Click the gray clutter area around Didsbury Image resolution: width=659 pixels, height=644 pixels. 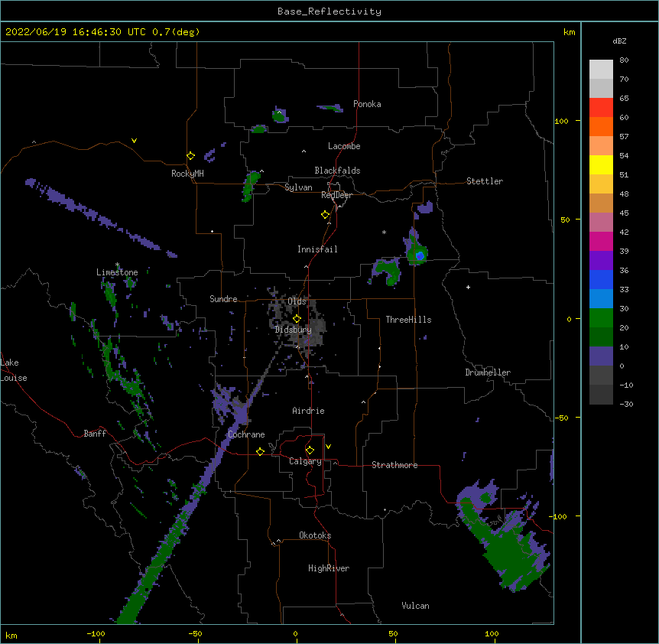click(298, 321)
